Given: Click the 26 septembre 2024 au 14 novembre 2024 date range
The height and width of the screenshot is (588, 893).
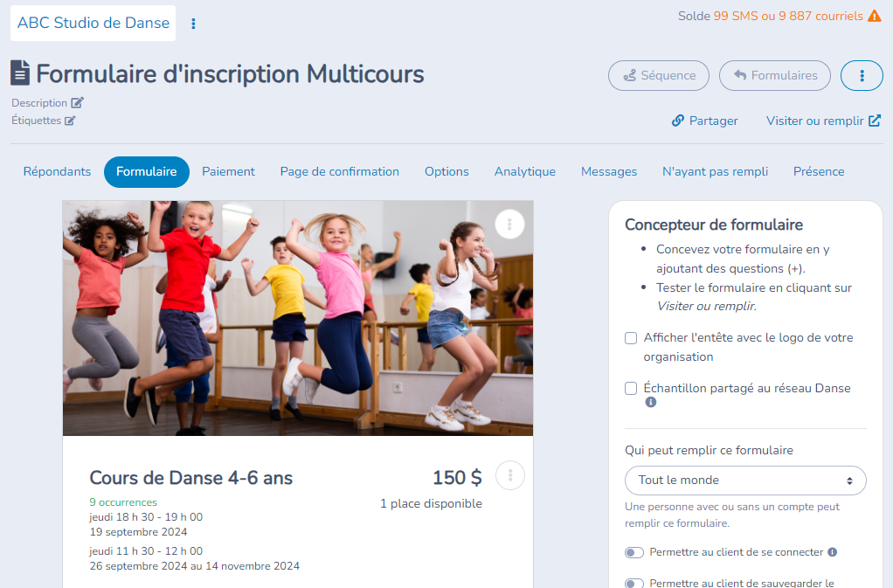Looking at the screenshot, I should click(x=194, y=566).
